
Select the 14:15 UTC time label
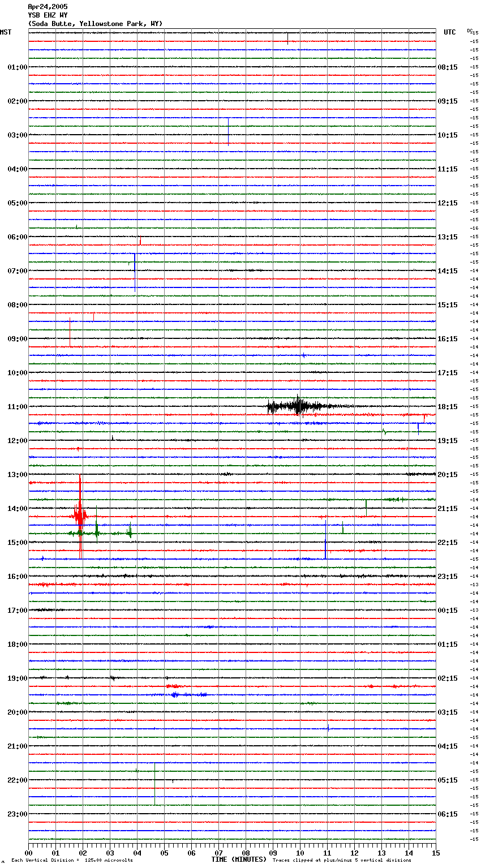pos(448,271)
